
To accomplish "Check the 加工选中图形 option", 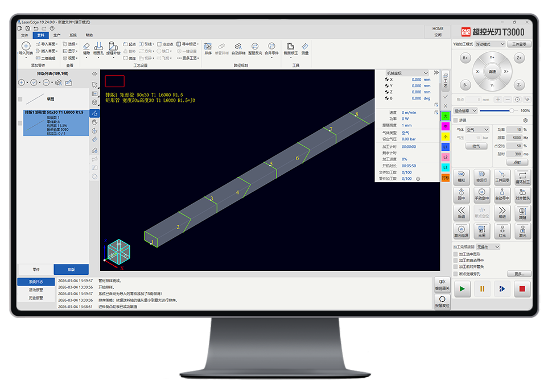I will (455, 254).
